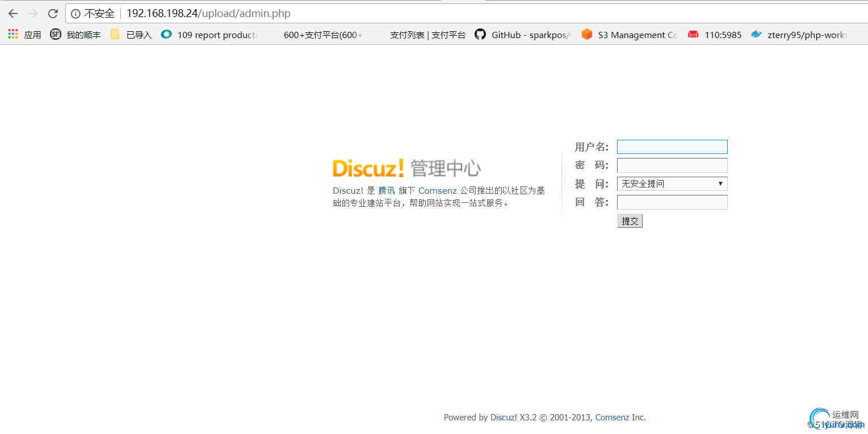Screen dimensions: 868x434
Task: Focus the 密码 input field
Action: (x=672, y=165)
